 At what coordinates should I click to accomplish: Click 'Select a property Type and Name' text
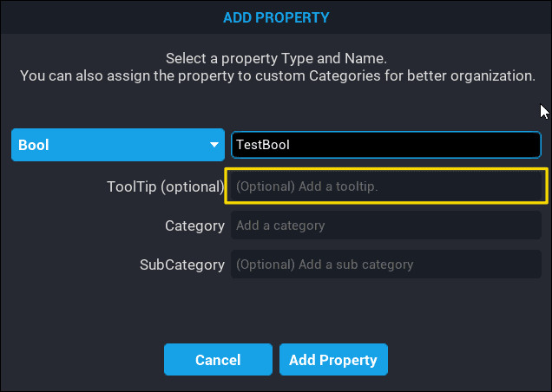point(276,59)
